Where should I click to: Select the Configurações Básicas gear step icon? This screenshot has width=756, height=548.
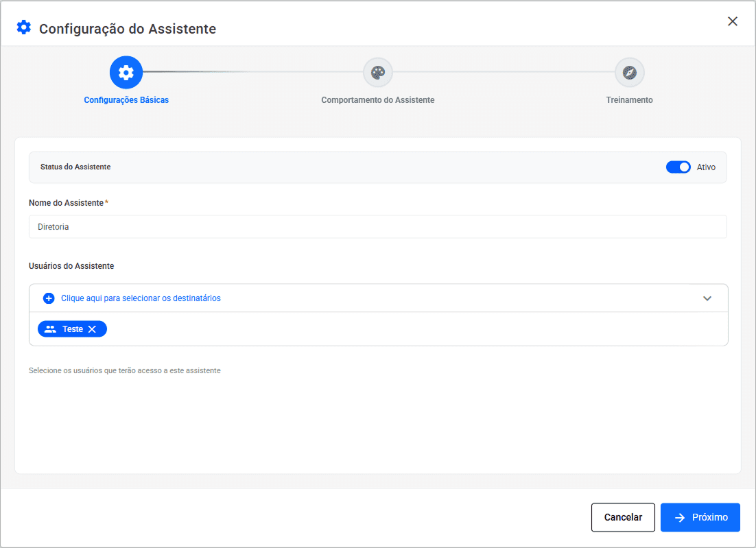pyautogui.click(x=126, y=73)
